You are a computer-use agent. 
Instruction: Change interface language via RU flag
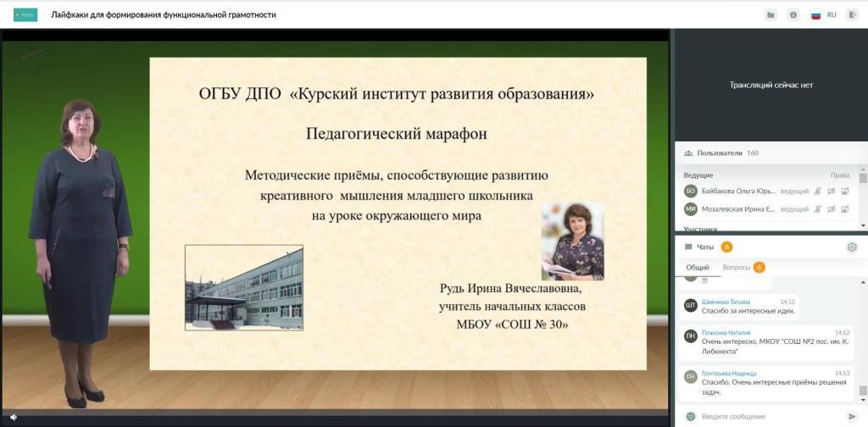[x=816, y=15]
